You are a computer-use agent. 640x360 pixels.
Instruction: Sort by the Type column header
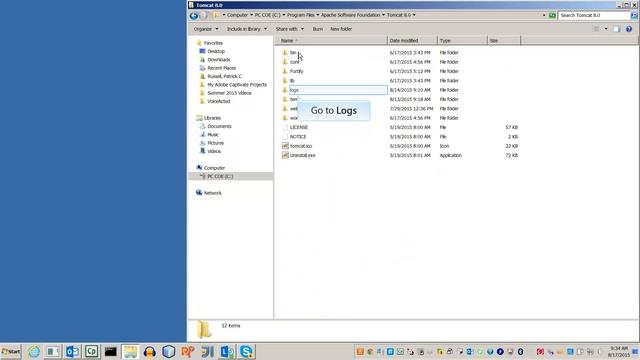(462, 41)
